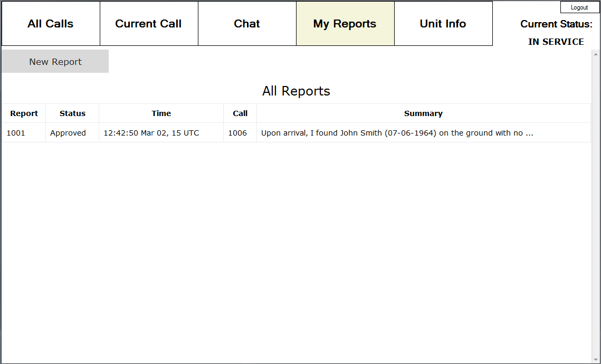This screenshot has width=601, height=364.
Task: Switch to the Current Call tab
Action: (x=149, y=24)
